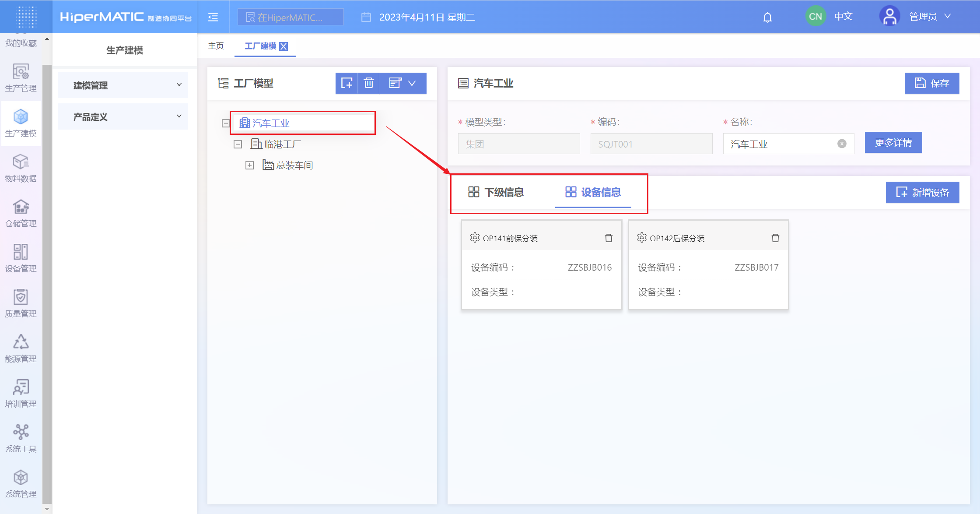The width and height of the screenshot is (980, 514).
Task: Click the administrator user avatar icon
Action: coord(889,17)
